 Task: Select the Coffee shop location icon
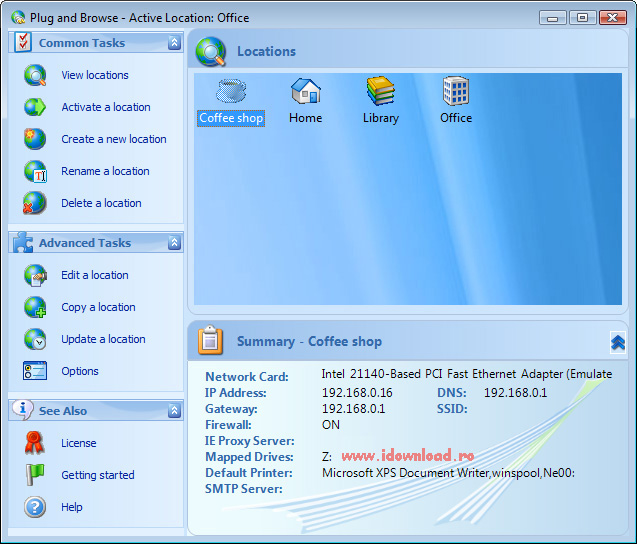[x=231, y=92]
